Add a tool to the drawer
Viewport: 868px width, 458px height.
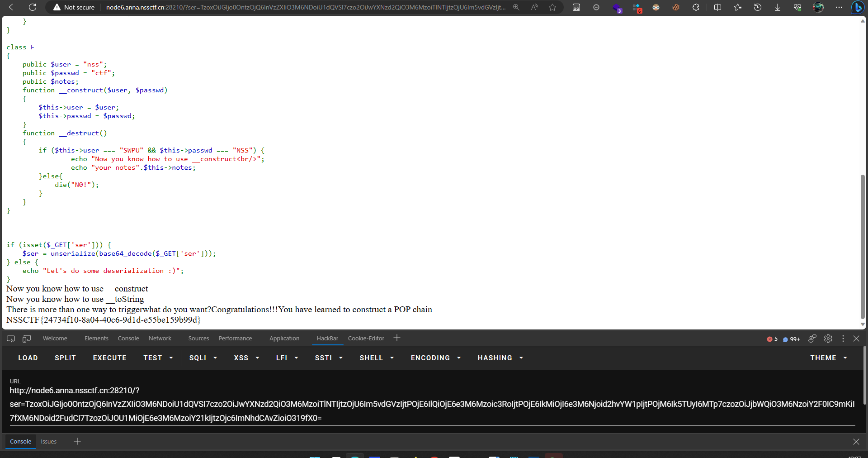77,441
